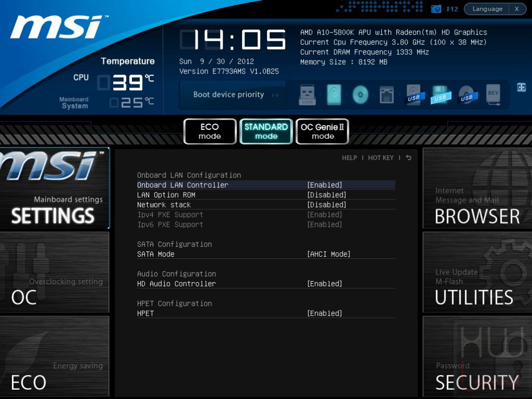The width and height of the screenshot is (532, 399).
Task: Change Onboard LAN Controller [Enabled] value
Action: (325, 185)
